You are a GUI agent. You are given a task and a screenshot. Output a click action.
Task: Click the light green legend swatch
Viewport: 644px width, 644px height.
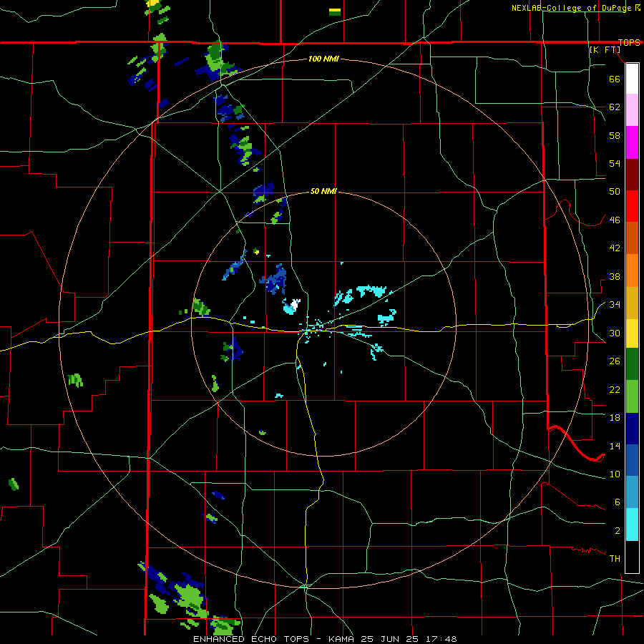pos(632,396)
